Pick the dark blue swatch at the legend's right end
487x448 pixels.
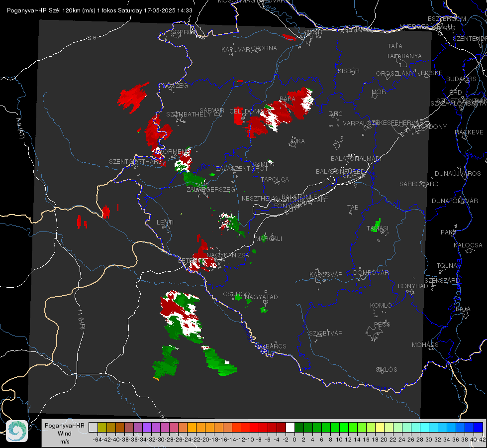coord(479,428)
